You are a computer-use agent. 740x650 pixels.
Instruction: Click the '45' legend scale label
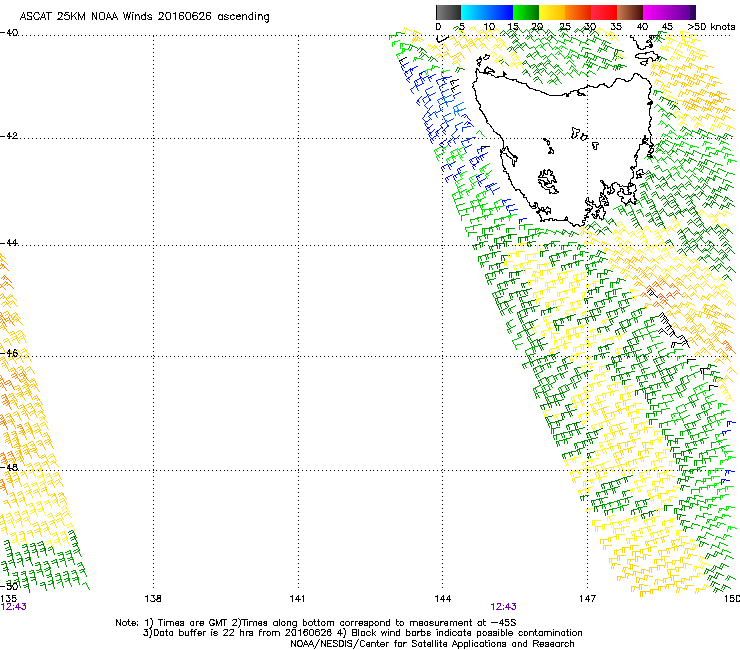click(x=667, y=27)
